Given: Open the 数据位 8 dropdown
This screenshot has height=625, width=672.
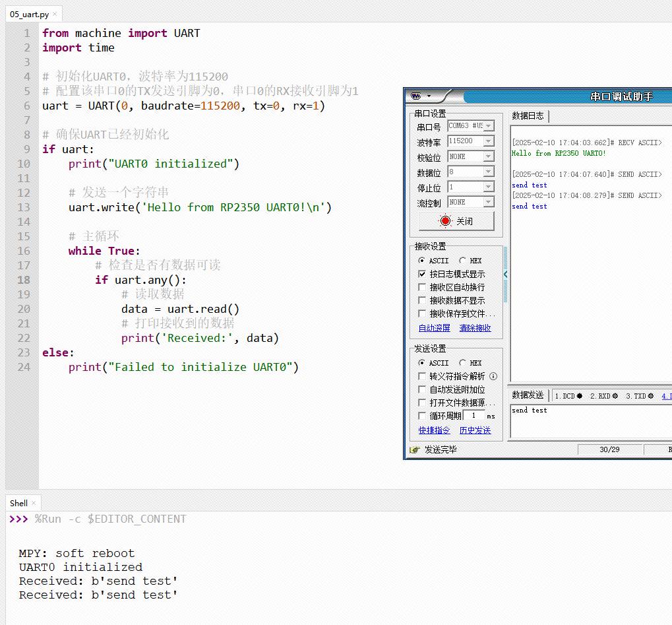Looking at the screenshot, I should coord(489,172).
